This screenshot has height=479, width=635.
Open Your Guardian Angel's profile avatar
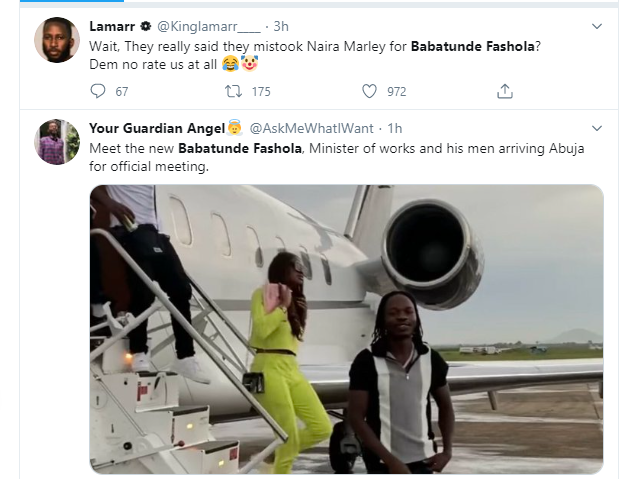(57, 142)
